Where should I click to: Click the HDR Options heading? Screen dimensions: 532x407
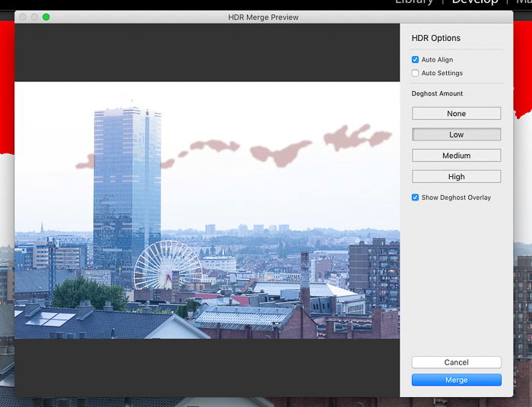point(435,38)
